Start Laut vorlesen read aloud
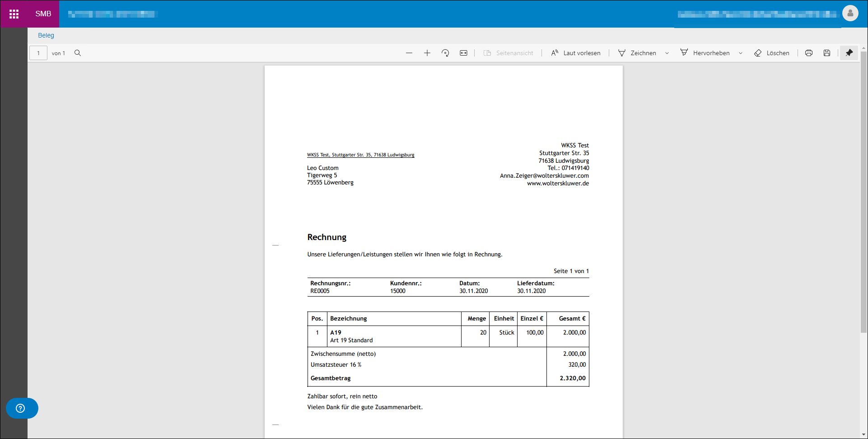Screen dimensions: 868x439 (x=576, y=53)
